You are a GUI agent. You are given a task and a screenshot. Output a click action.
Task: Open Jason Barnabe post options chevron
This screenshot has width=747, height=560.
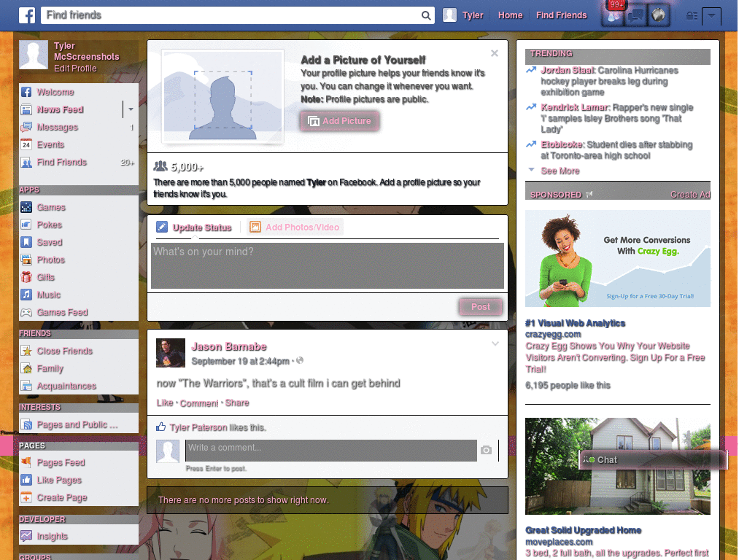coord(495,343)
